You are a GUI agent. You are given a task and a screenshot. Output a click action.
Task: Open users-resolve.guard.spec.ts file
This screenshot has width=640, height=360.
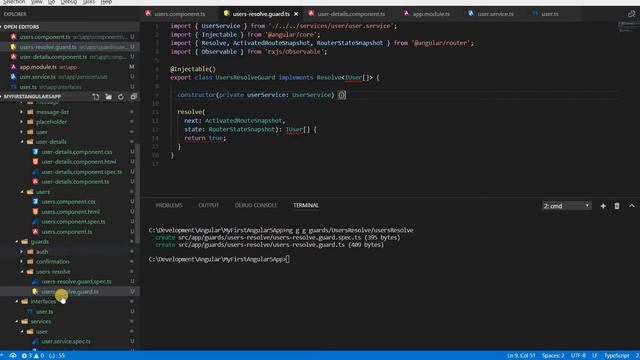pos(76,282)
